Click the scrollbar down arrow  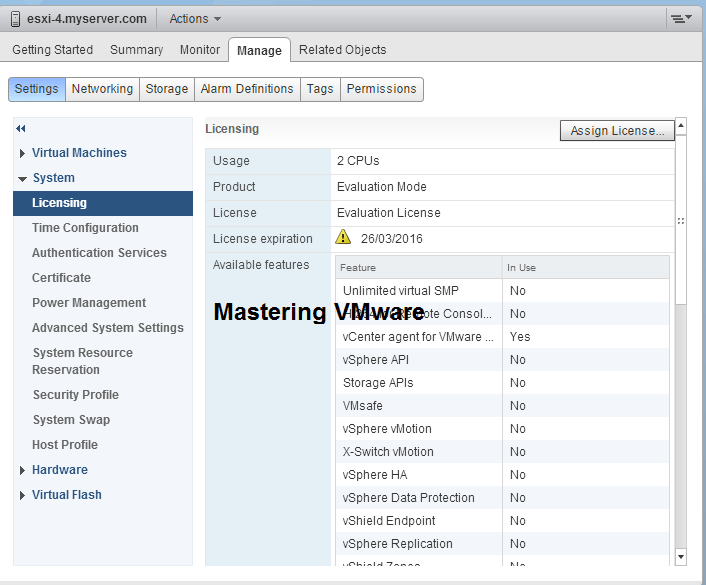click(681, 557)
